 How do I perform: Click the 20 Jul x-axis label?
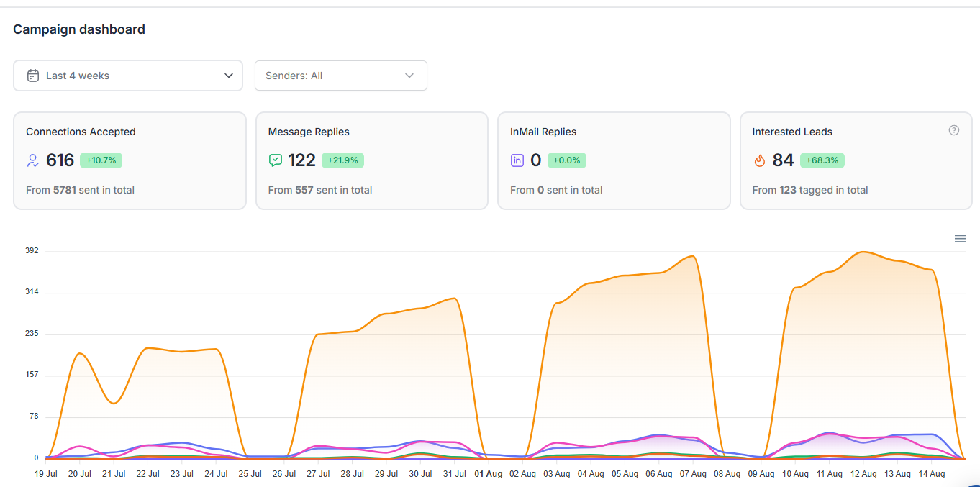(x=80, y=474)
